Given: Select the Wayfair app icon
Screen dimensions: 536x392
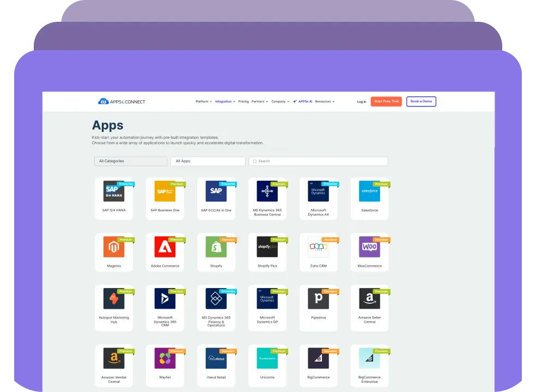Looking at the screenshot, I should click(x=165, y=358).
